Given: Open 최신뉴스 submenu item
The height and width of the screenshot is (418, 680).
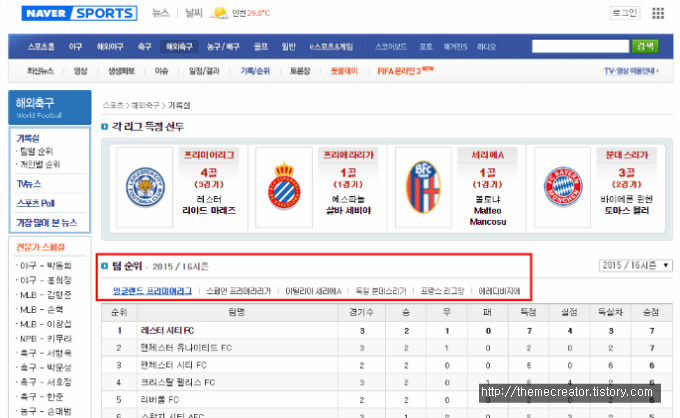Looking at the screenshot, I should pos(40,71).
